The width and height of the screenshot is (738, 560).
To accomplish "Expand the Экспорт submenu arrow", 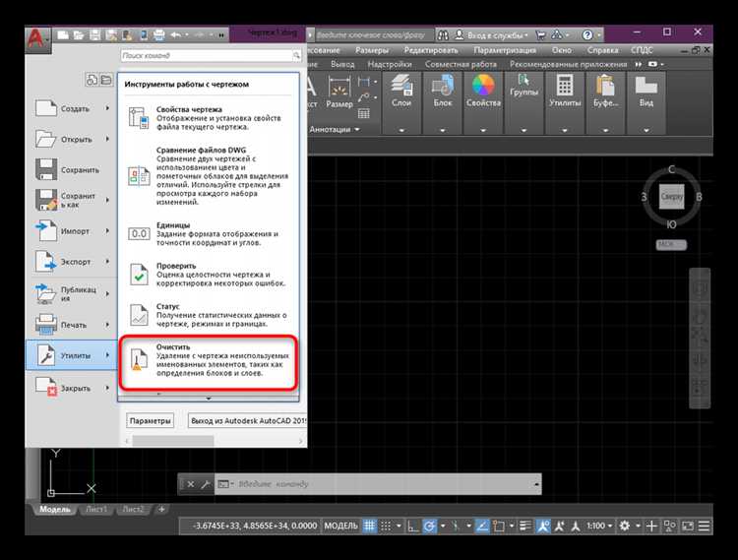I will [108, 262].
